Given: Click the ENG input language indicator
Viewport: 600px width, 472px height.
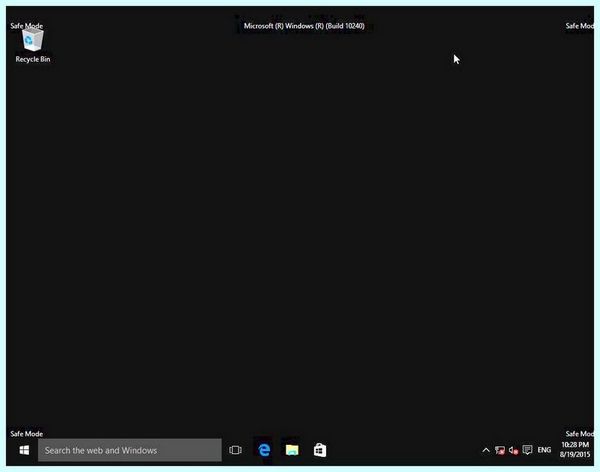Looking at the screenshot, I should [x=544, y=450].
